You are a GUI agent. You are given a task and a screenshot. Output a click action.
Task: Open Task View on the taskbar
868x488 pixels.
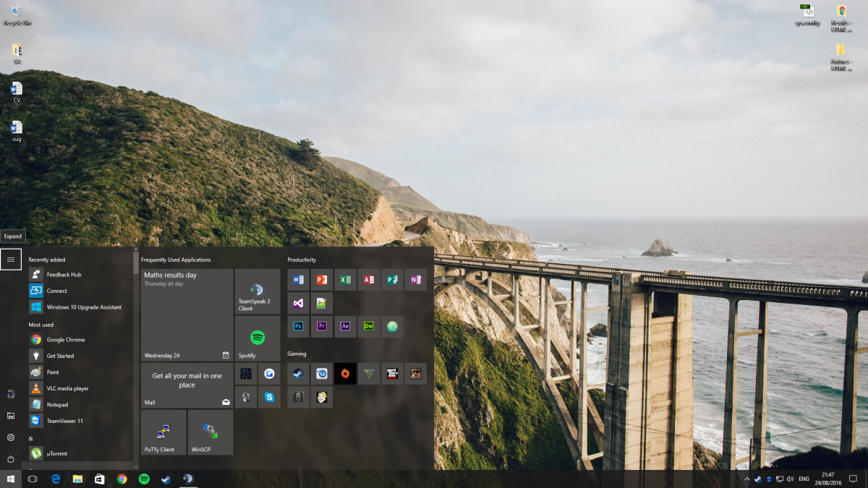(33, 479)
